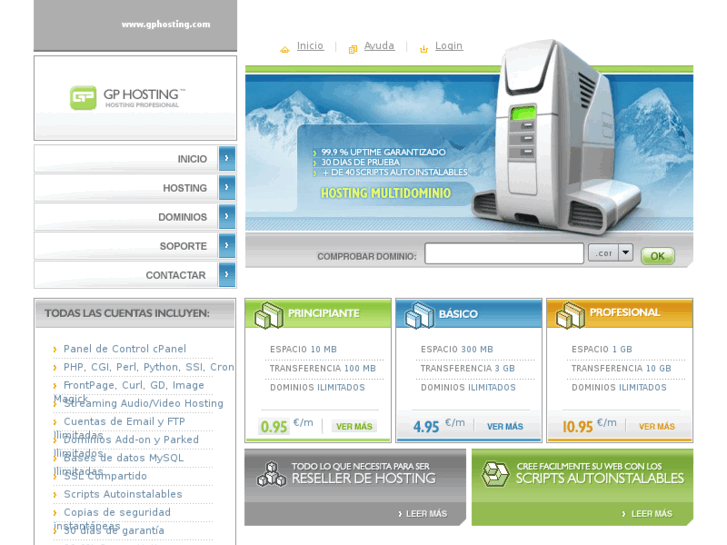Image resolution: width=727 pixels, height=545 pixels.
Task: Click the GP Hosting logo
Action: click(x=128, y=98)
